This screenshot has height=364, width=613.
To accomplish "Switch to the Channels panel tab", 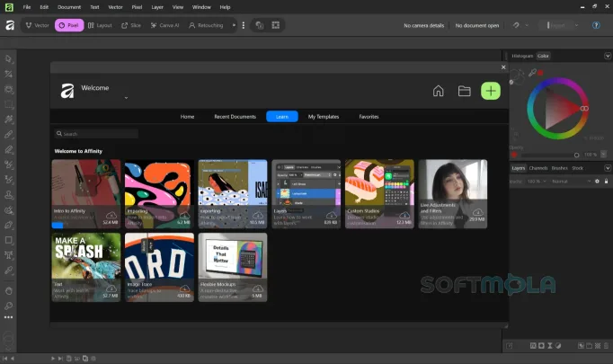I will [538, 168].
